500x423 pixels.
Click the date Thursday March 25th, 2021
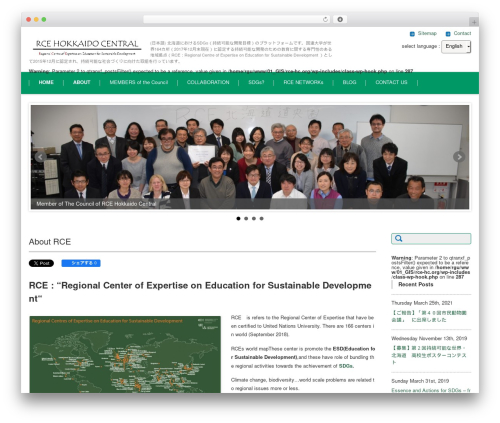pyautogui.click(x=422, y=303)
